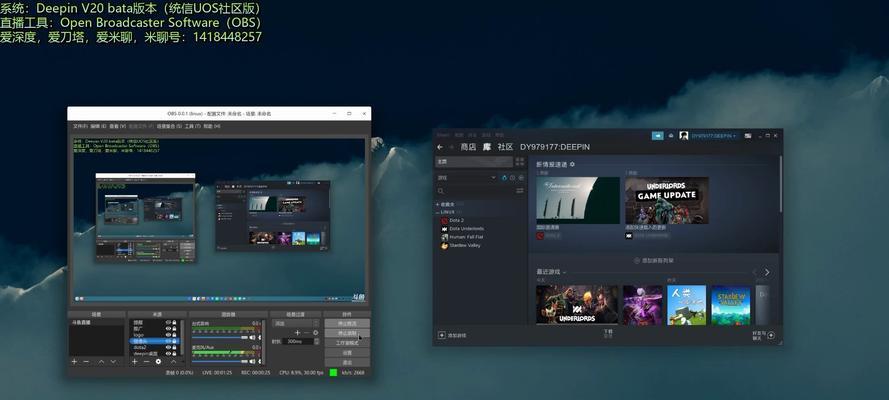Open Underlords GAME UPDATE news thumbnail

pos(667,201)
